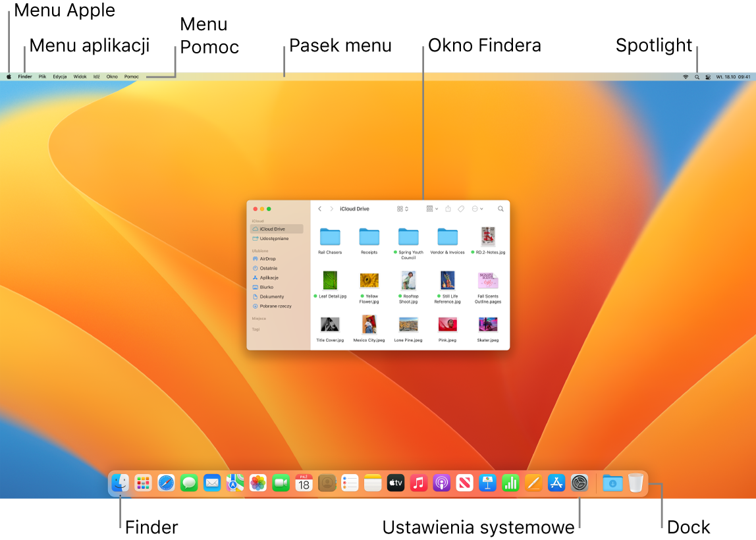Open the Pomoc menu

[x=132, y=76]
